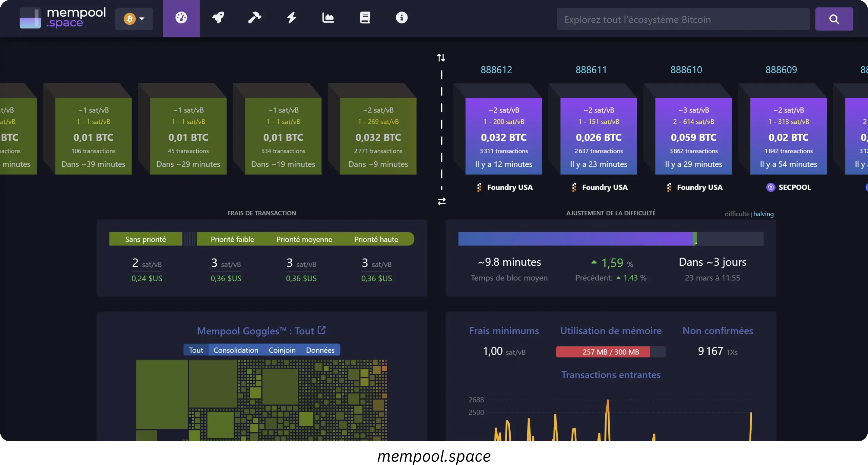
Task: Click the halving link
Action: 763,214
